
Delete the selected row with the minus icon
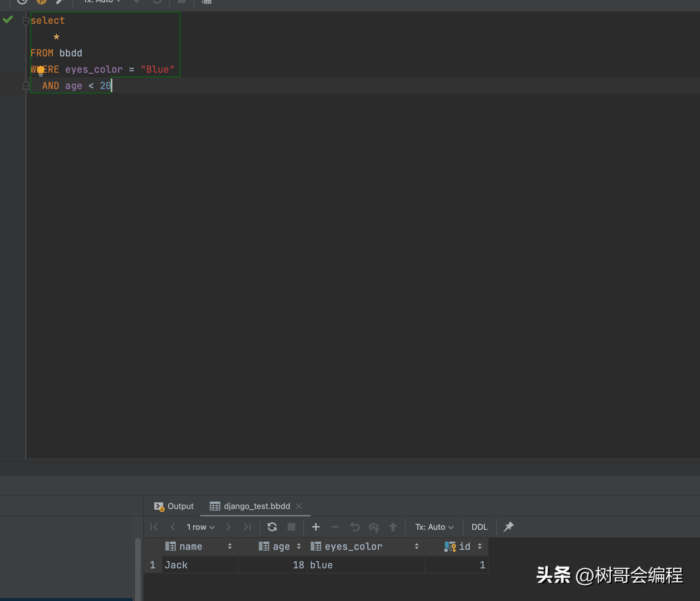(335, 527)
